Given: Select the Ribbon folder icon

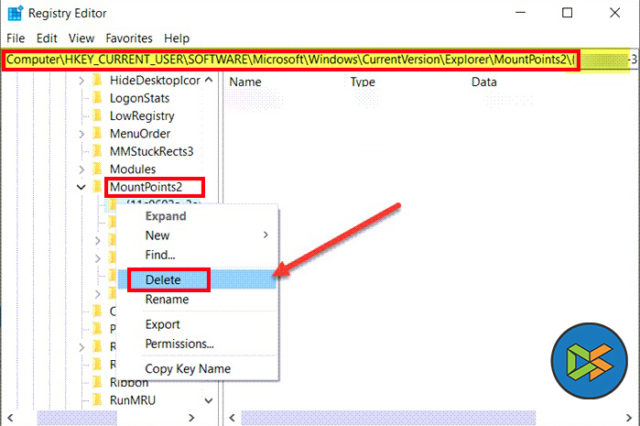Looking at the screenshot, I should click(x=98, y=382).
